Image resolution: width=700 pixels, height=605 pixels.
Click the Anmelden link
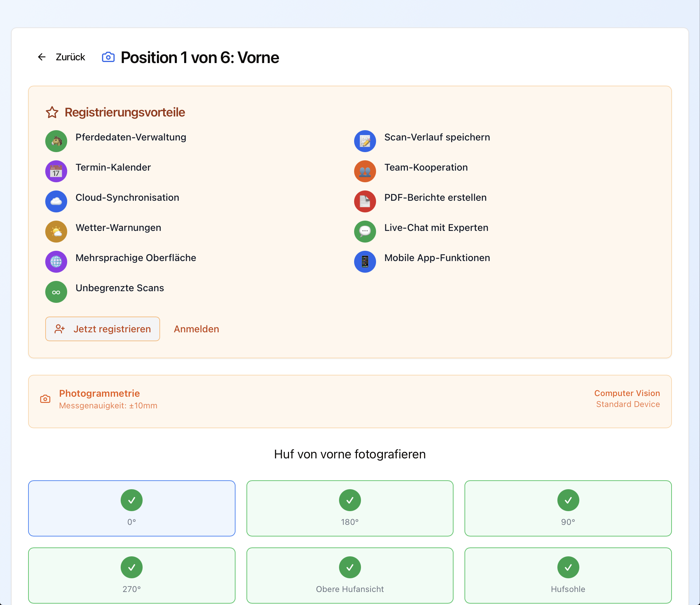tap(196, 329)
